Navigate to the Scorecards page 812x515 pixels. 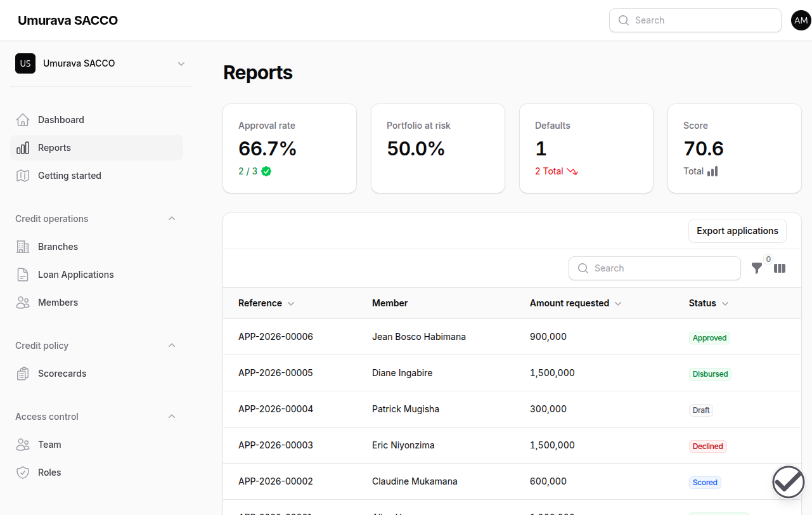[x=96, y=374]
